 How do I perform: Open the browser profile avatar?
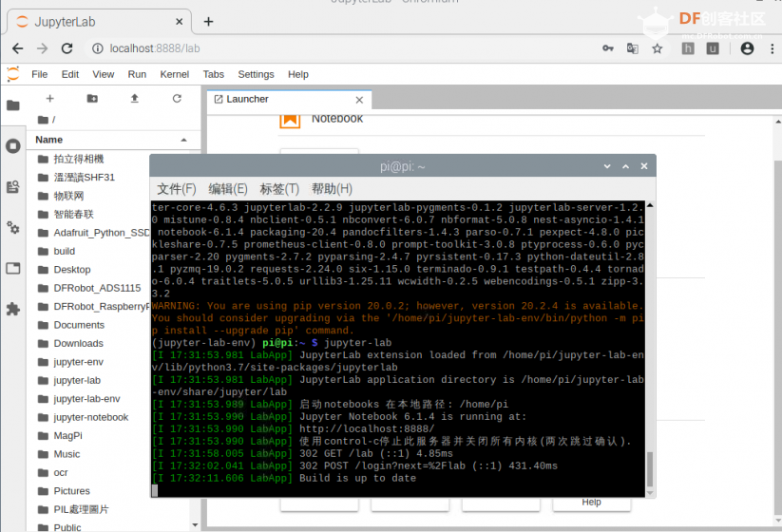pyautogui.click(x=747, y=48)
